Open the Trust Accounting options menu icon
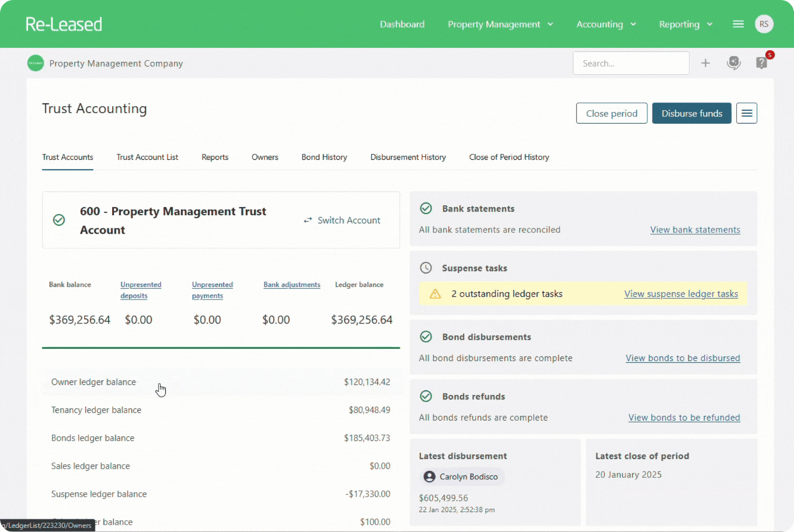Screen dimensions: 794x532 click(x=747, y=113)
